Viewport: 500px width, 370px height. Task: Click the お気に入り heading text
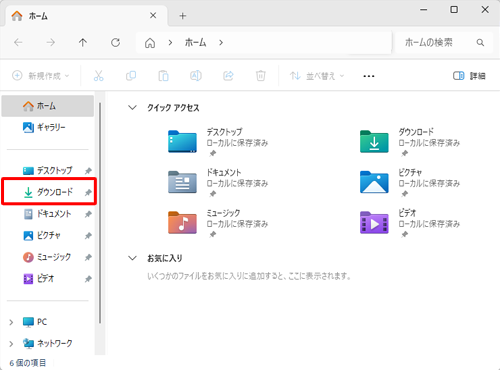coord(165,258)
